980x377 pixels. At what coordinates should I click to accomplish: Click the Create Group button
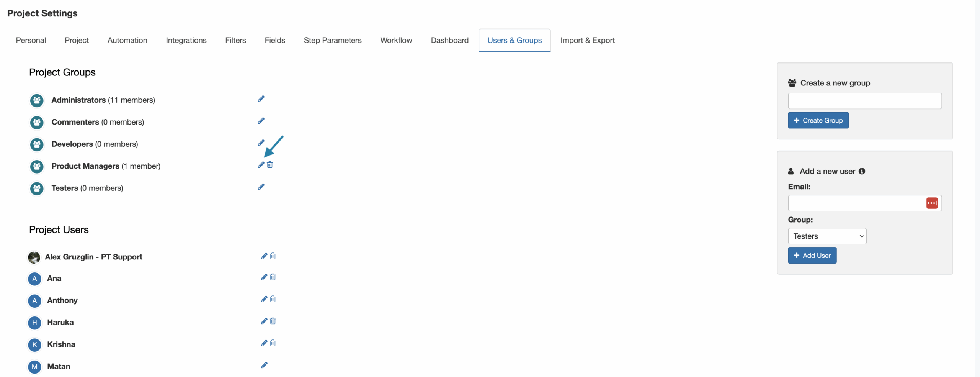(818, 120)
